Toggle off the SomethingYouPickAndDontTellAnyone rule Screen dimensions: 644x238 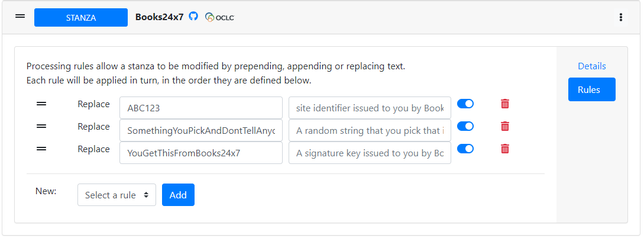tap(465, 126)
